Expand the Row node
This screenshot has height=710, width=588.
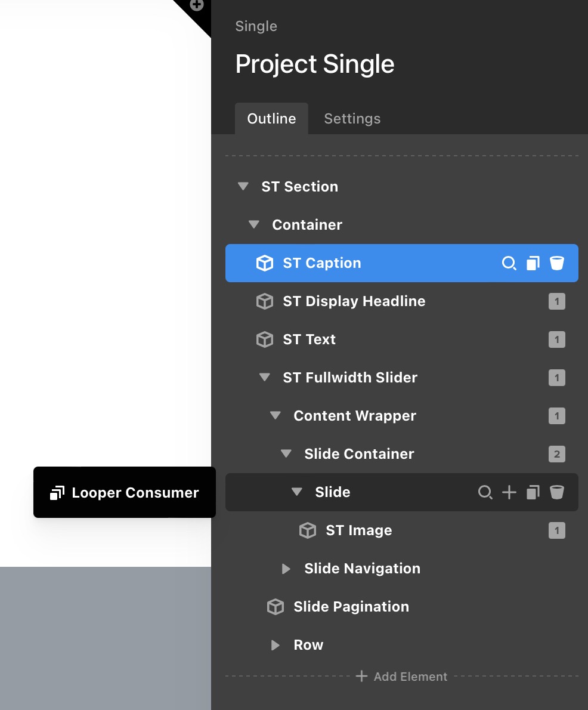[275, 645]
